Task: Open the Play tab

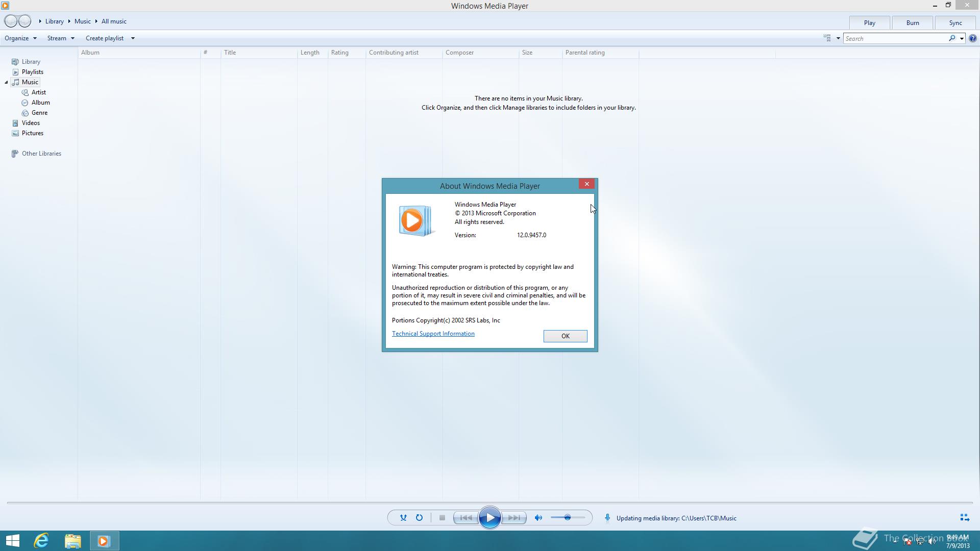Action: [x=869, y=23]
